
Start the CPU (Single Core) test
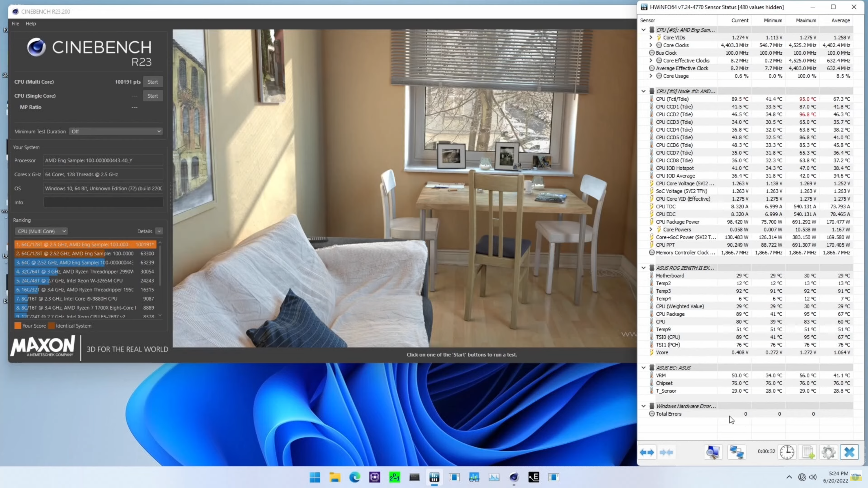click(x=153, y=96)
